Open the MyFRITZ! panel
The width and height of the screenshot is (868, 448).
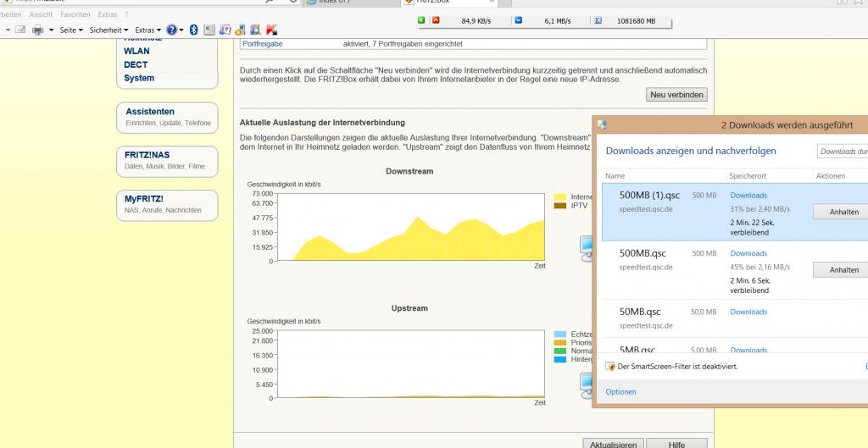click(167, 205)
